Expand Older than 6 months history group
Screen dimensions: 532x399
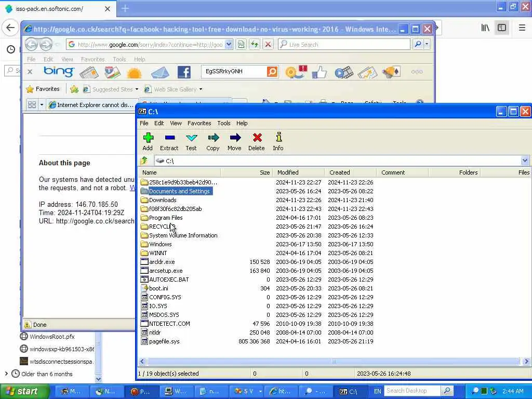pyautogui.click(x=6, y=374)
